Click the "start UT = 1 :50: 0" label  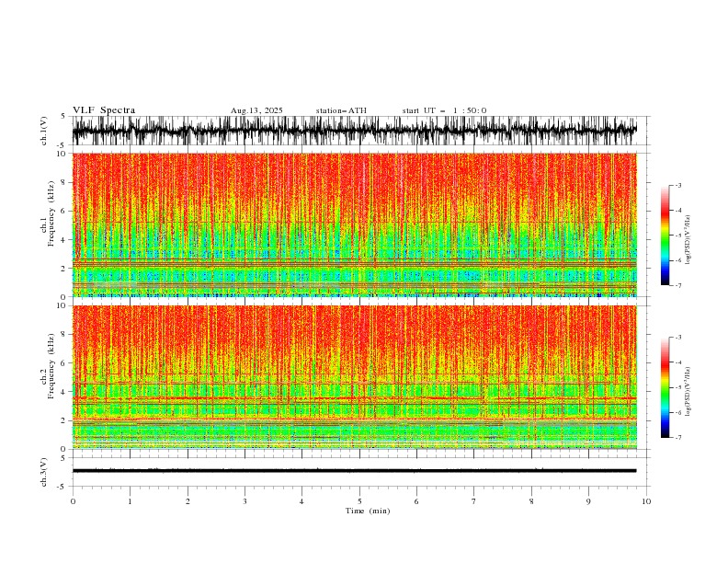pyautogui.click(x=444, y=110)
